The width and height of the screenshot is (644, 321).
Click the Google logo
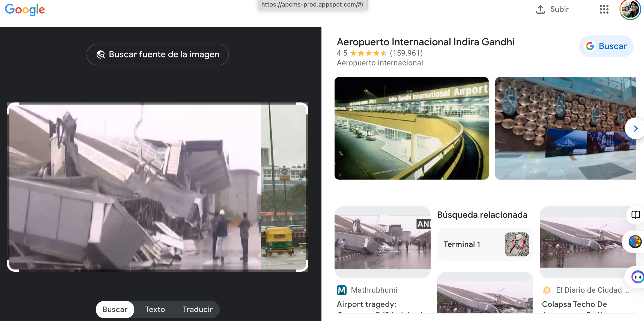tap(25, 10)
